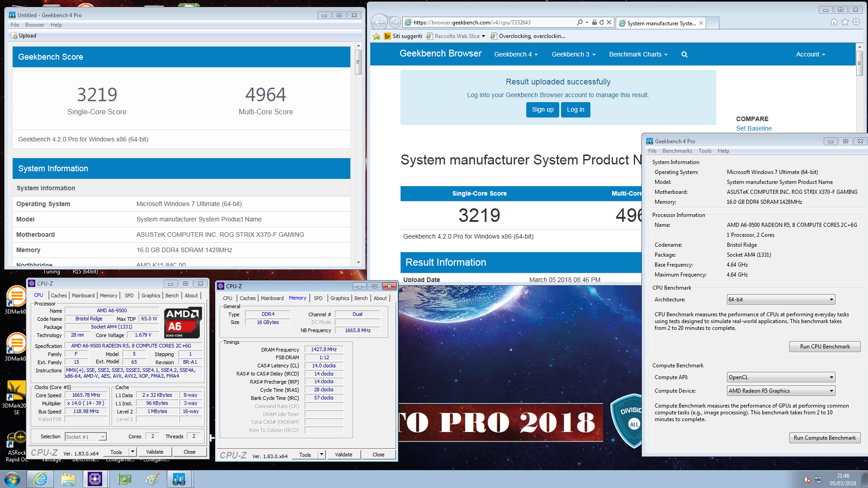Expand Tools arrow in Memory CPU-Z window
868x488 pixels.
(x=321, y=455)
